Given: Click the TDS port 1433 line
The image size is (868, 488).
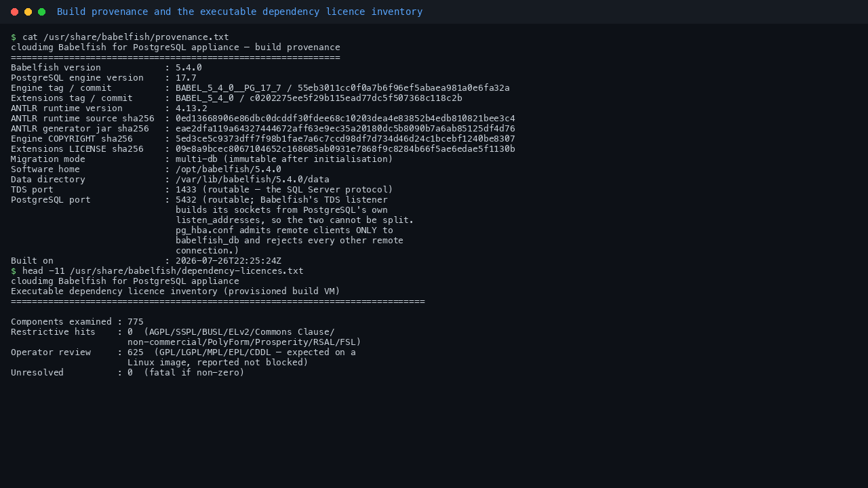Looking at the screenshot, I should click(x=202, y=190).
